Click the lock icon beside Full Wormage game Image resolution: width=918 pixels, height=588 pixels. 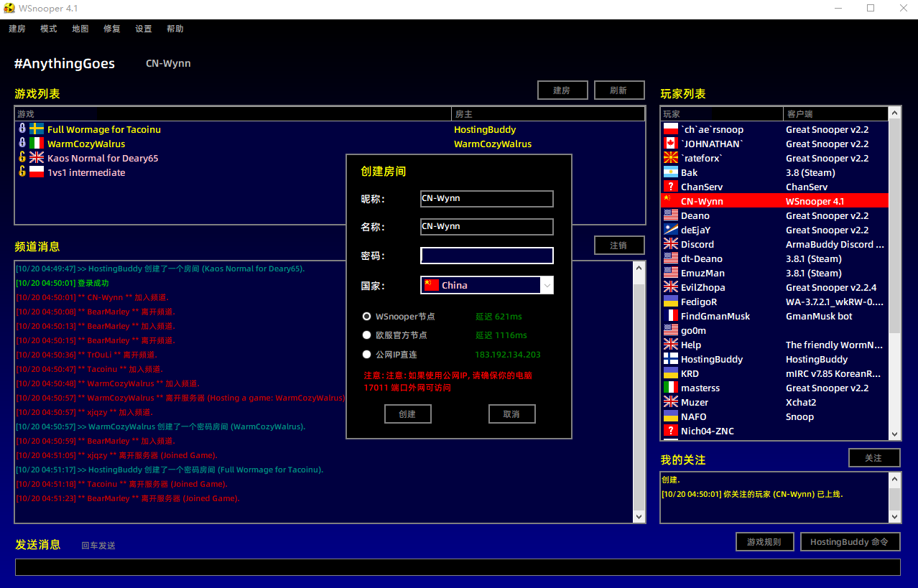pyautogui.click(x=22, y=129)
